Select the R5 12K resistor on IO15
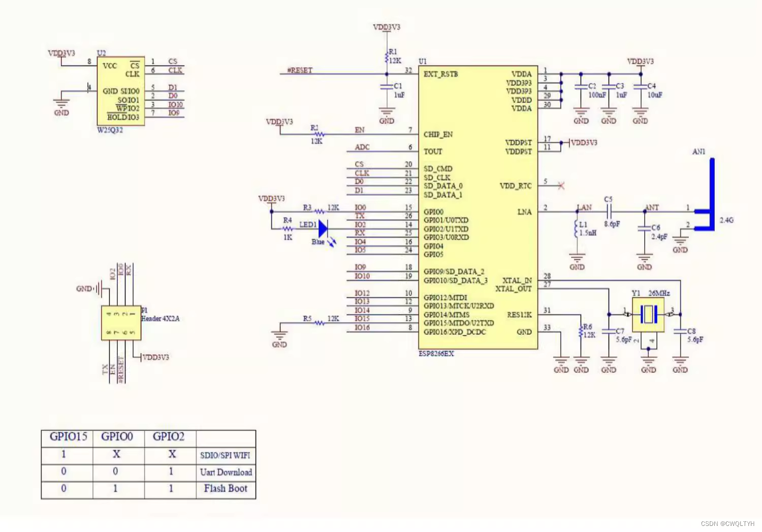The width and height of the screenshot is (762, 532). pos(320,323)
